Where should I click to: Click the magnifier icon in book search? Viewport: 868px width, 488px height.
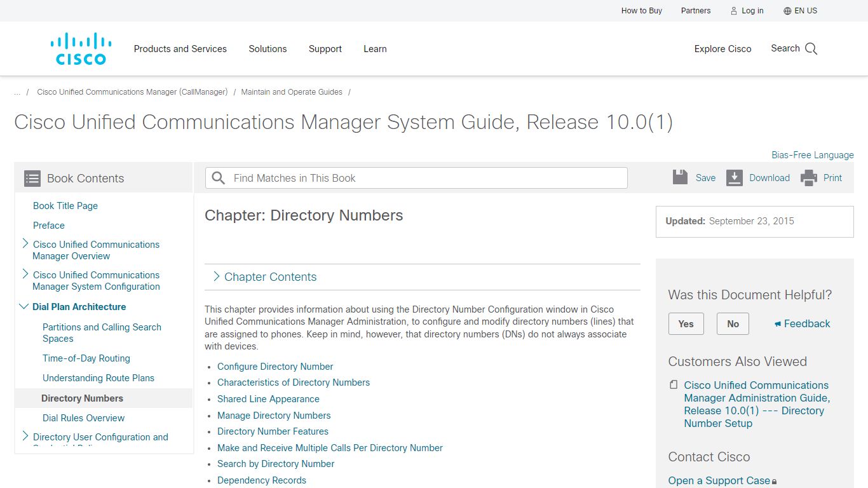tap(219, 178)
